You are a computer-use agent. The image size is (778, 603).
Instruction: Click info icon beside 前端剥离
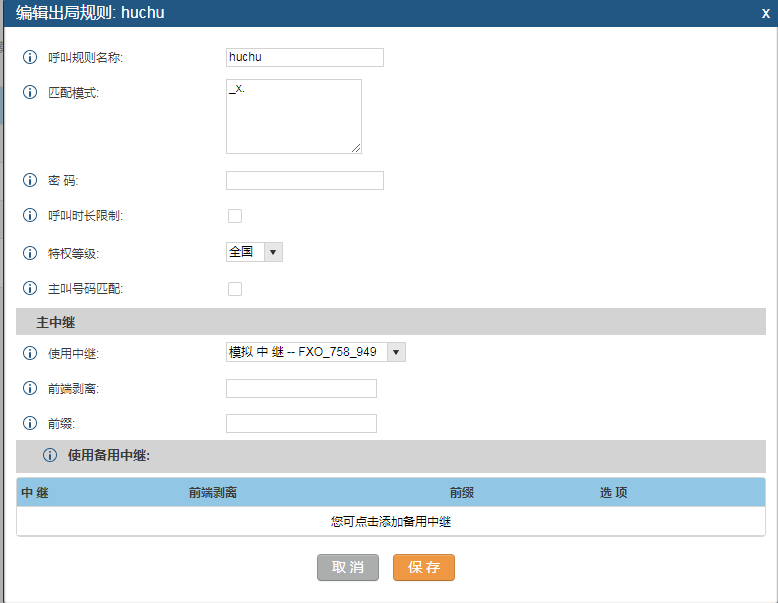pyautogui.click(x=29, y=388)
